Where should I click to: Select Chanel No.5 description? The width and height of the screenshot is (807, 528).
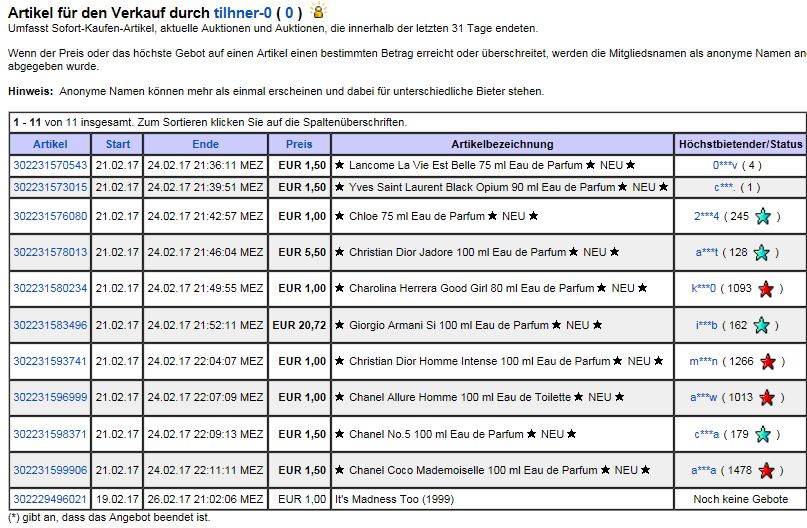coord(455,434)
